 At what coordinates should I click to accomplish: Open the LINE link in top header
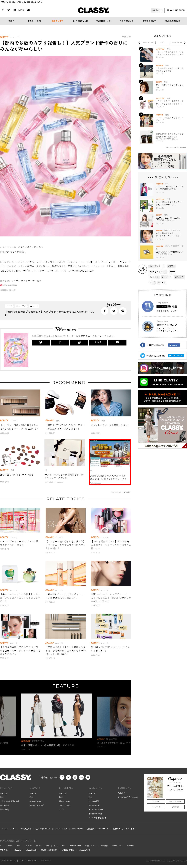[x=21, y=10]
